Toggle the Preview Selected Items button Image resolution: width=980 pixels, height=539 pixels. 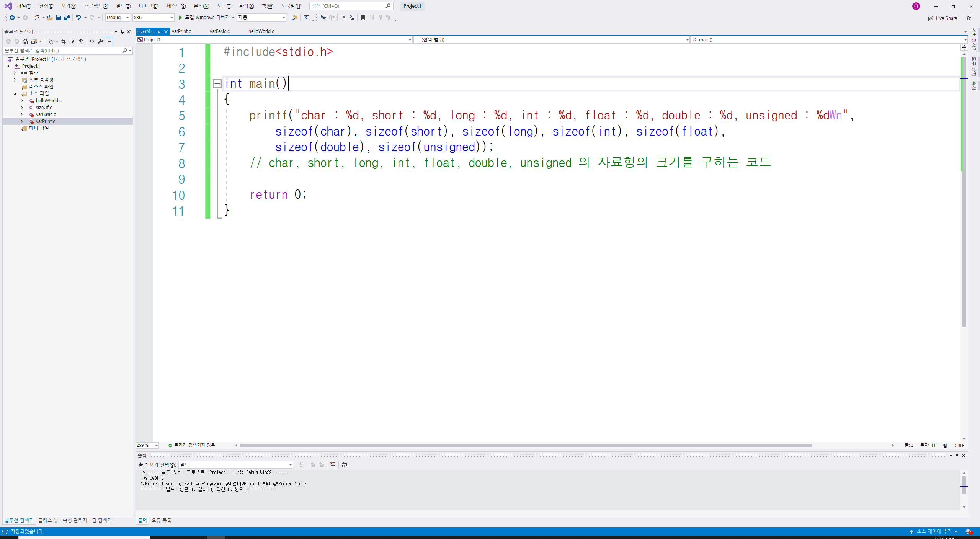[x=109, y=41]
